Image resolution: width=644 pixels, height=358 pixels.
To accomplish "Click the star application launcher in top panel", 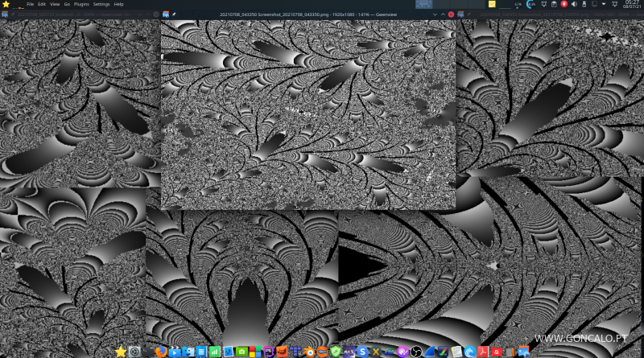I will pos(6,4).
